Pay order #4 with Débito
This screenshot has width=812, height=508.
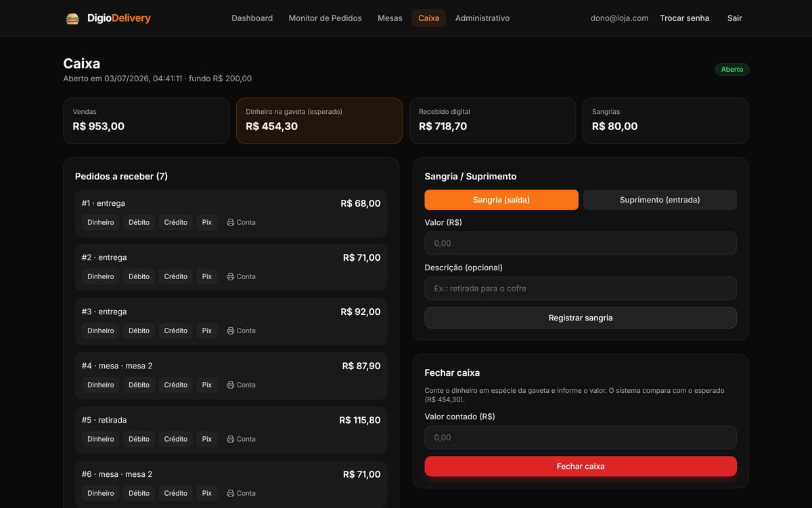139,385
